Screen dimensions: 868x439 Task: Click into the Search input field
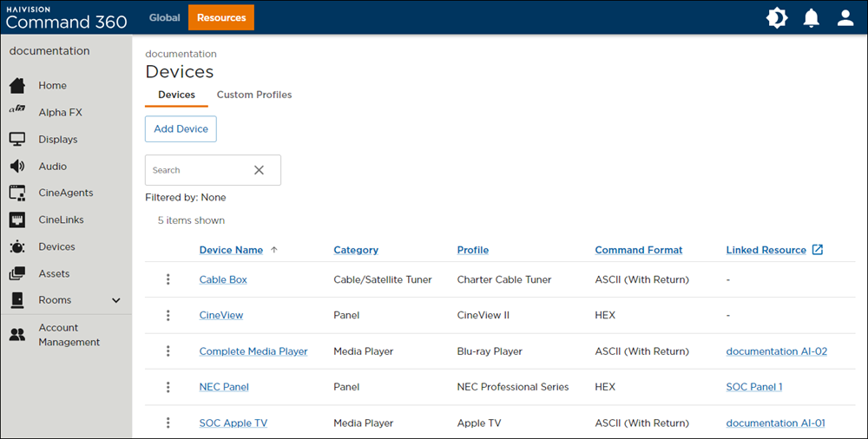click(x=195, y=170)
